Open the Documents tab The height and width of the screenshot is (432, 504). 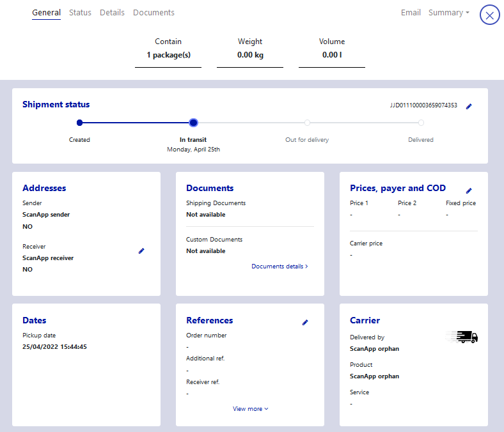(x=154, y=13)
